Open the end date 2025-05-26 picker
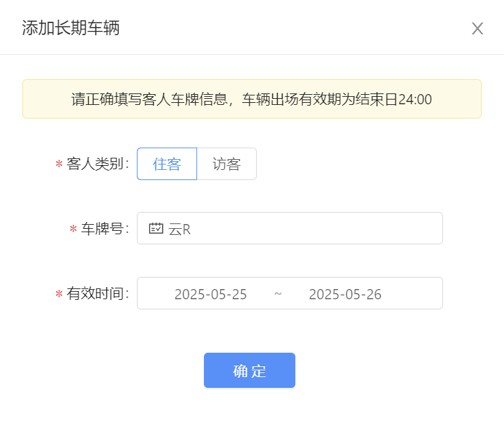The width and height of the screenshot is (504, 438). 345,294
